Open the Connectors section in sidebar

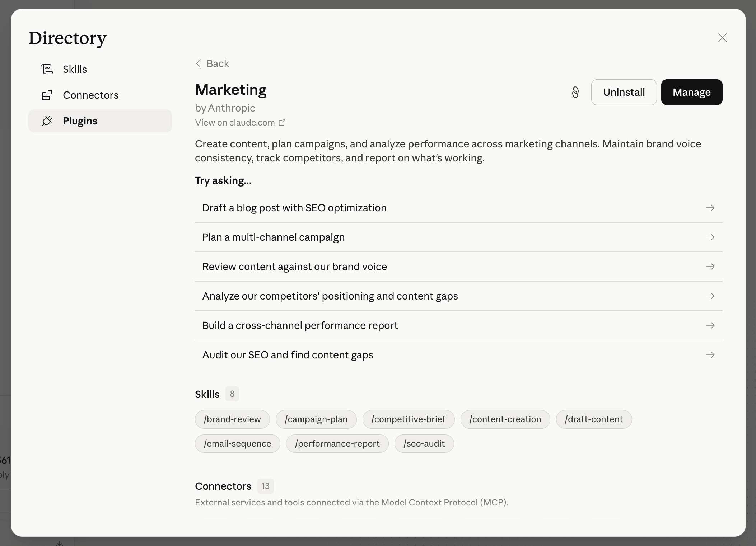100,95
